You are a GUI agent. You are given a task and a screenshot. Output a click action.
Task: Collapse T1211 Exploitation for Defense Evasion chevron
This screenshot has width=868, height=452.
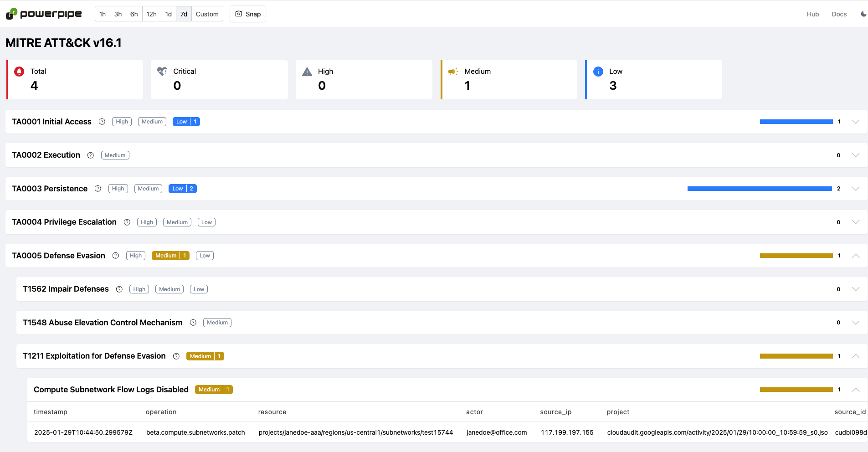point(856,356)
